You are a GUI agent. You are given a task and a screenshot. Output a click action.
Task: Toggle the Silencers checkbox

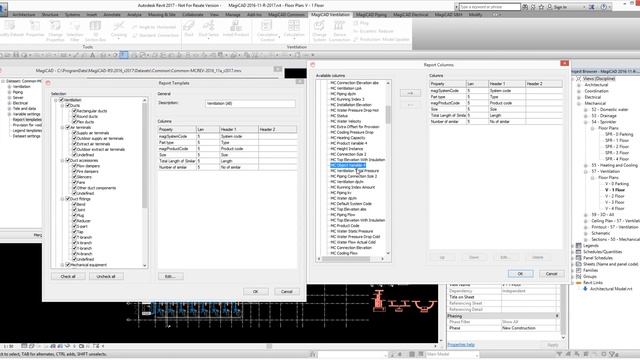pyautogui.click(x=75, y=177)
